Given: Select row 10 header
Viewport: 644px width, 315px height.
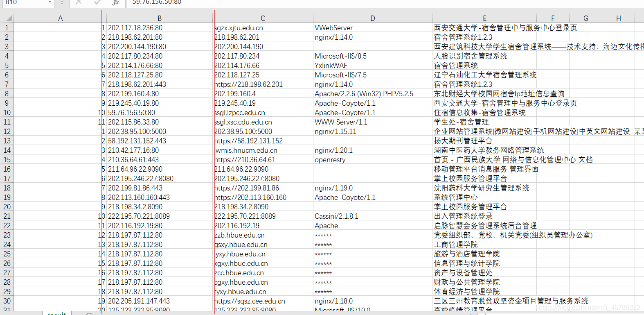Looking at the screenshot, I should [7, 113].
